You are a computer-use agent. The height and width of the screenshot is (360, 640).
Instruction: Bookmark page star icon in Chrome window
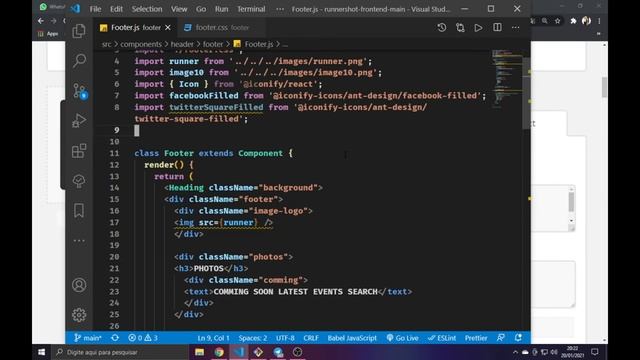[558, 21]
